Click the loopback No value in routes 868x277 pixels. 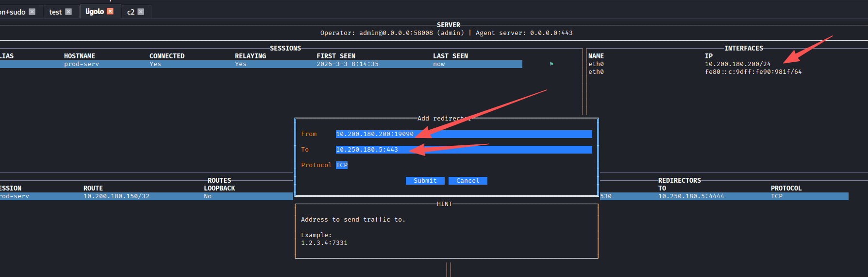[208, 196]
